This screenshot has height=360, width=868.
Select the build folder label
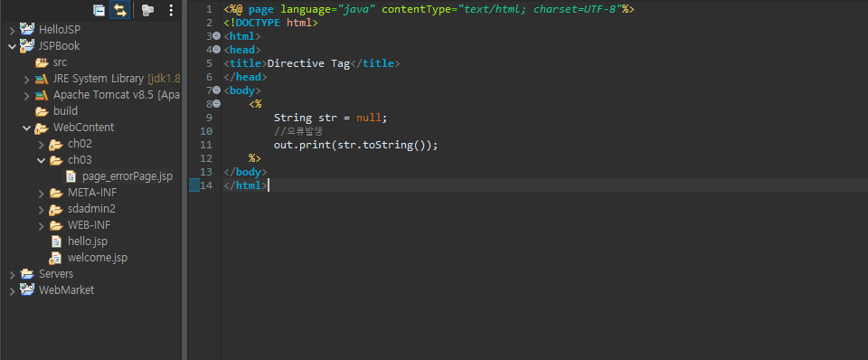click(x=65, y=111)
